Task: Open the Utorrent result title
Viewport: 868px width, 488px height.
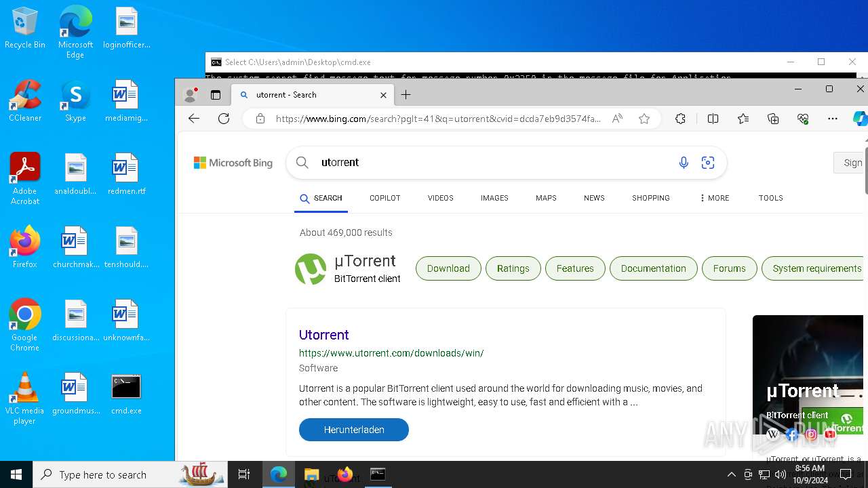Action: [323, 335]
